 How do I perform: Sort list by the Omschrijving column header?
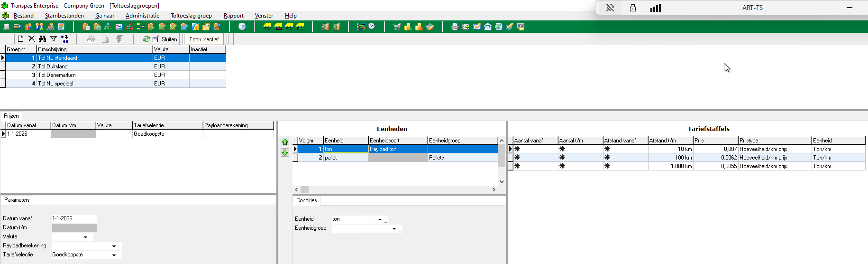click(95, 49)
